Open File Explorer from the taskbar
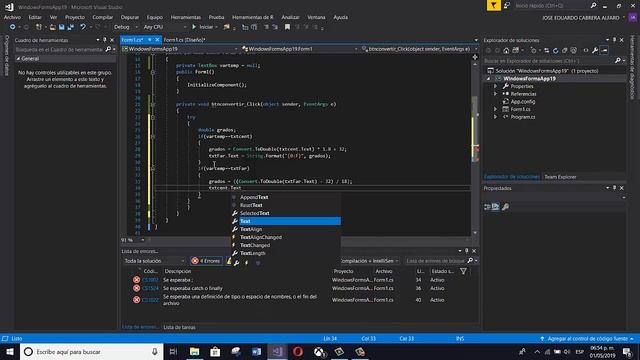The height and width of the screenshot is (360, 640). point(195,351)
